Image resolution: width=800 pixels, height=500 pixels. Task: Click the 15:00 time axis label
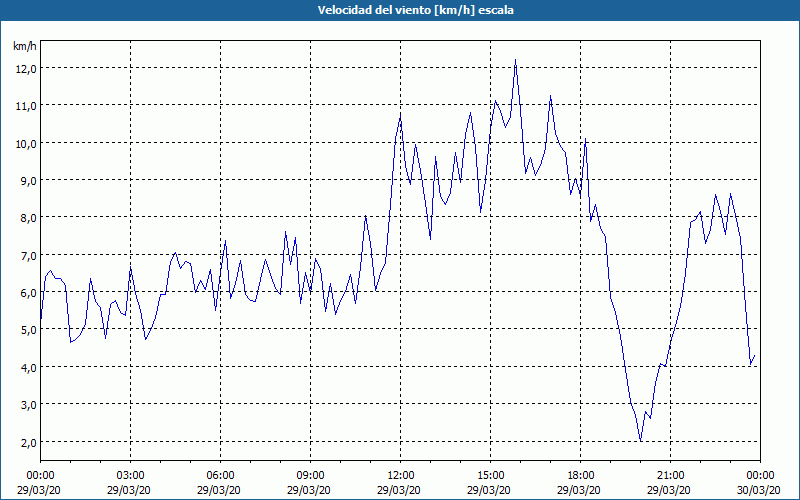click(490, 476)
